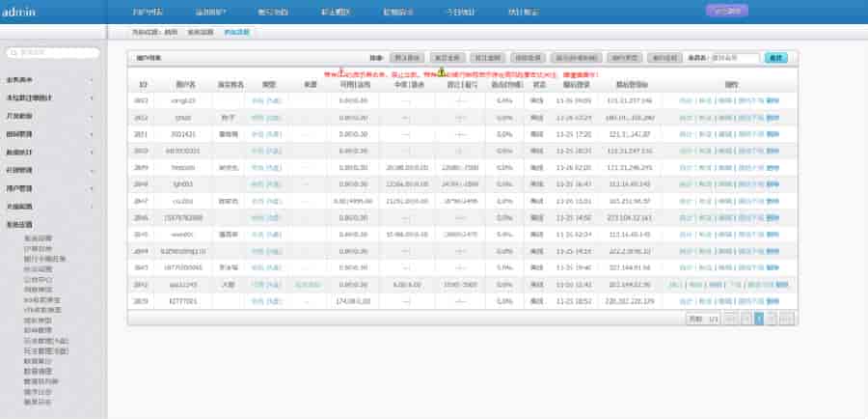The height and width of the screenshot is (419, 868).
Task: Click the yellow warning triangle icon
Action: (441, 72)
